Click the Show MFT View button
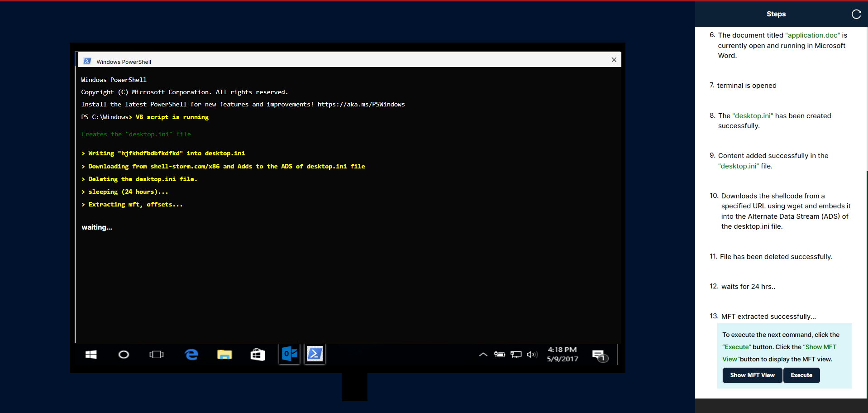The width and height of the screenshot is (868, 413). point(752,375)
